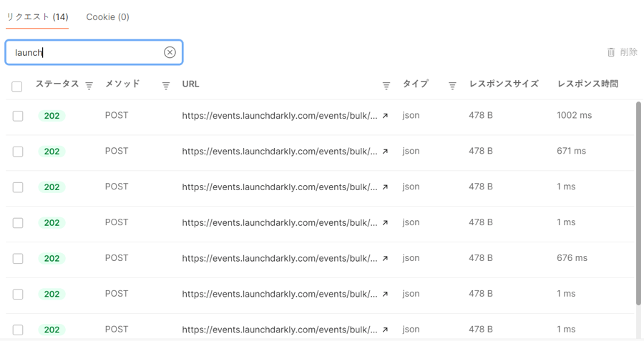Check the box for the 671 ms request
This screenshot has width=644, height=341.
pyautogui.click(x=18, y=152)
